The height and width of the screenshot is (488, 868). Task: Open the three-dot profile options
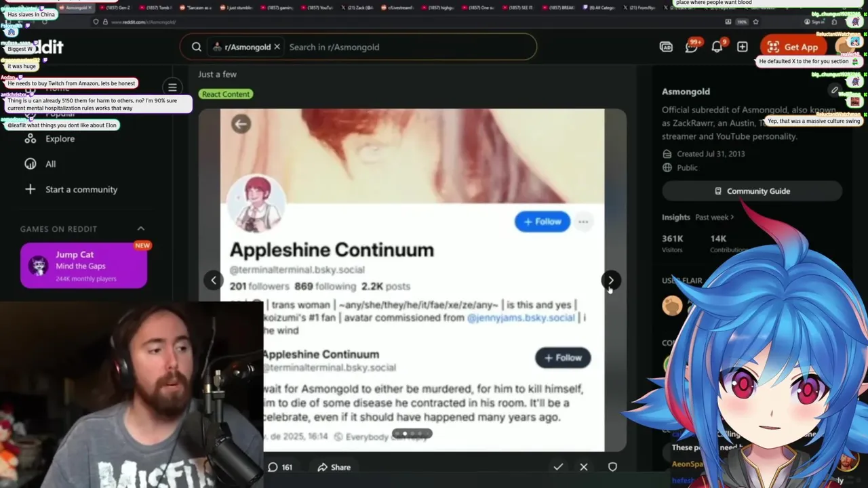tap(583, 222)
